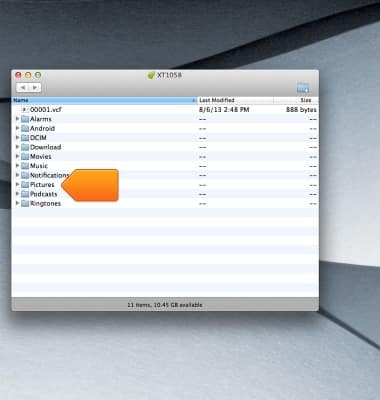The image size is (380, 400).
Task: Minimize the window with yellow button
Action: point(28,75)
